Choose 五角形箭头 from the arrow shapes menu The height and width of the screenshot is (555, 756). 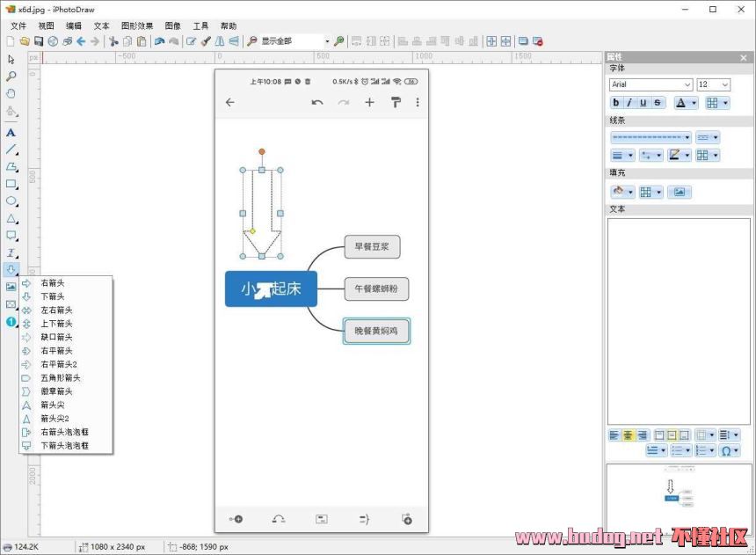60,377
